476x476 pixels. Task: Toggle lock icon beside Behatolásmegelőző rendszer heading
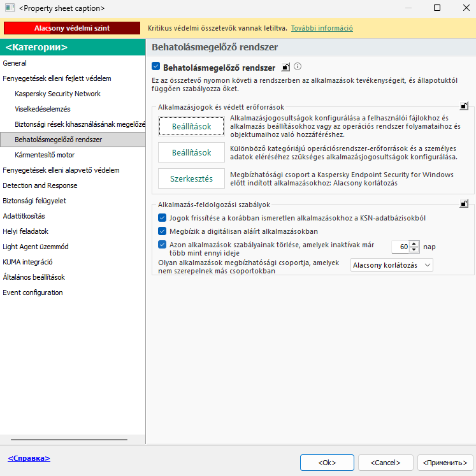pos(285,67)
